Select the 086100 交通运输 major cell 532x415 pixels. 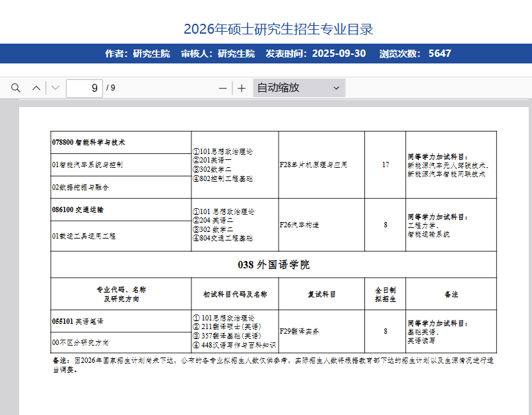tap(78, 209)
